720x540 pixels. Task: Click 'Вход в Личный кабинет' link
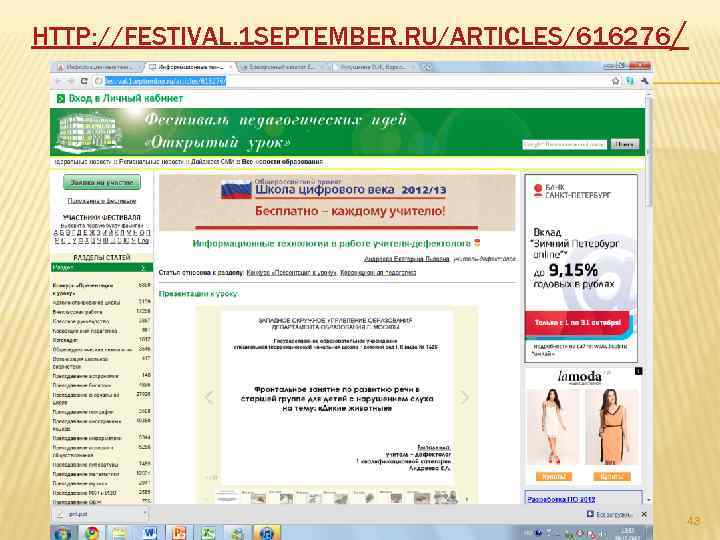[125, 99]
